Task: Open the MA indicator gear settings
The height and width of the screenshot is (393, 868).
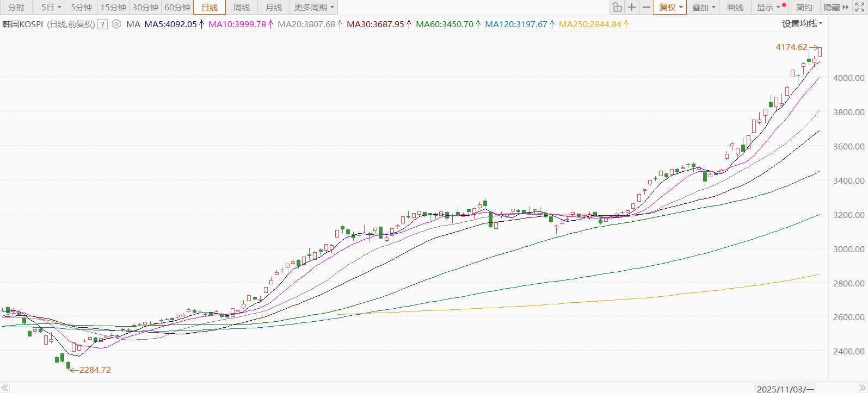Action: 116,24
